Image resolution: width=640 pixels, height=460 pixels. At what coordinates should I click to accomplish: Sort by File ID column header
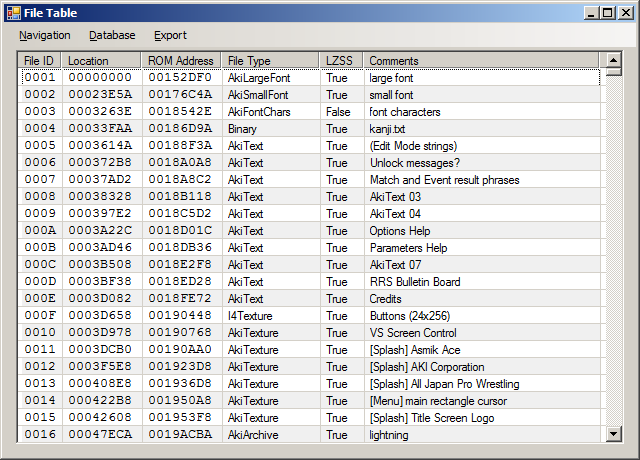(39, 61)
